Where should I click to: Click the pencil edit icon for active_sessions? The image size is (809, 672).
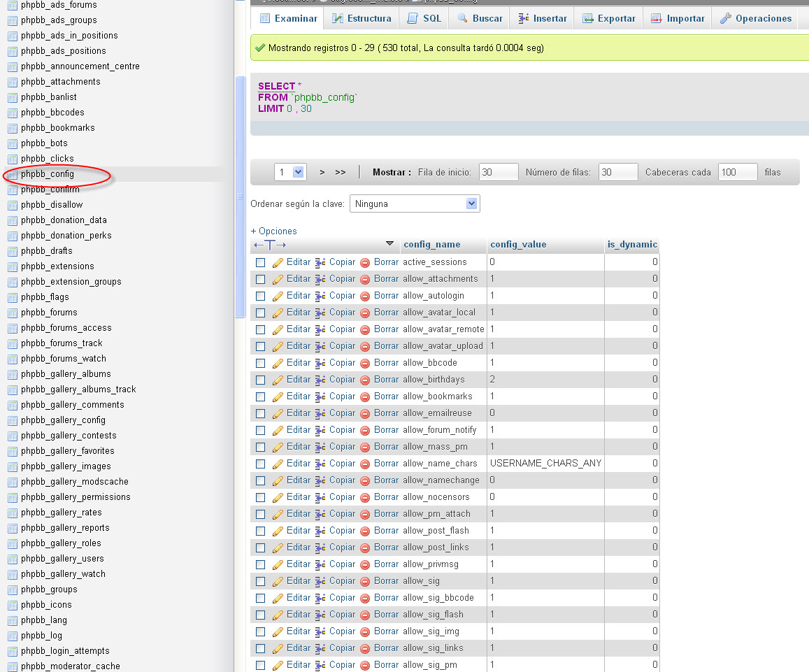click(x=278, y=262)
